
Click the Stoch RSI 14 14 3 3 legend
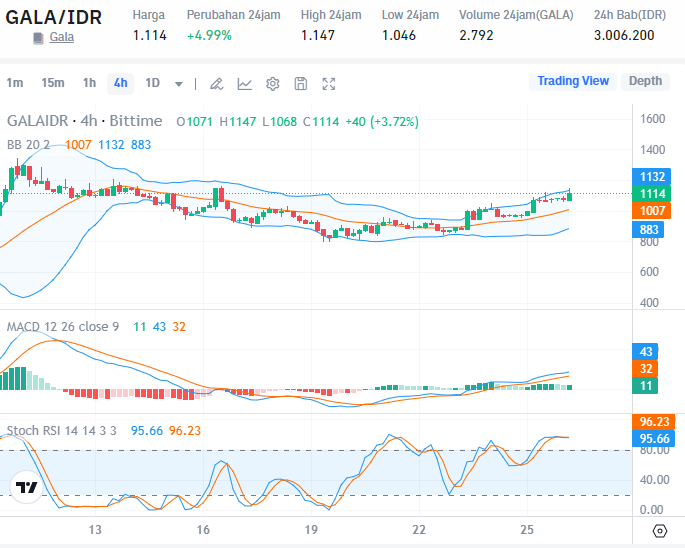click(x=62, y=430)
